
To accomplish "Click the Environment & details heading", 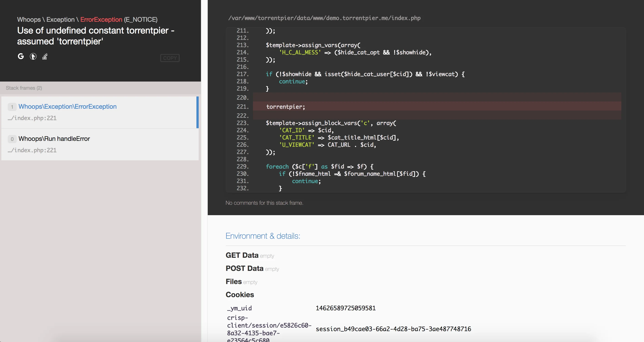I will coord(263,236).
